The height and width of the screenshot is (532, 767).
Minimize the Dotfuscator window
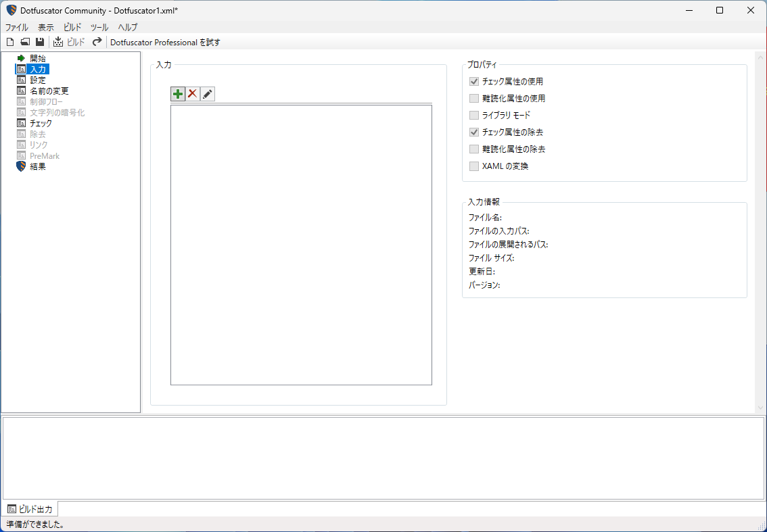pos(689,10)
